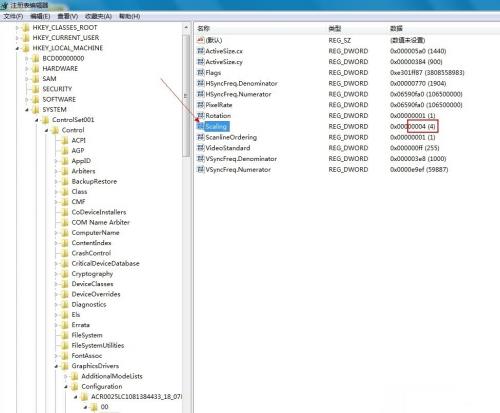Select the ACPI key

[x=79, y=140]
